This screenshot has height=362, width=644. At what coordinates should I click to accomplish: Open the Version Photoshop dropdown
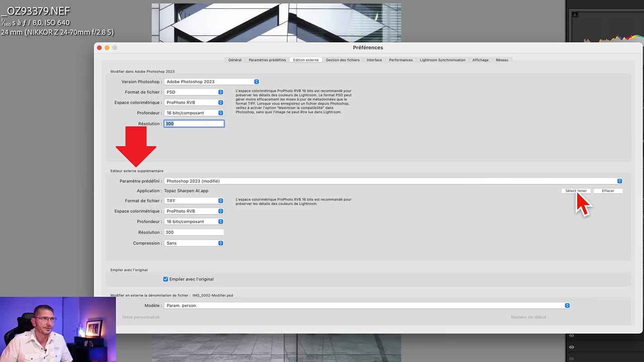click(211, 82)
